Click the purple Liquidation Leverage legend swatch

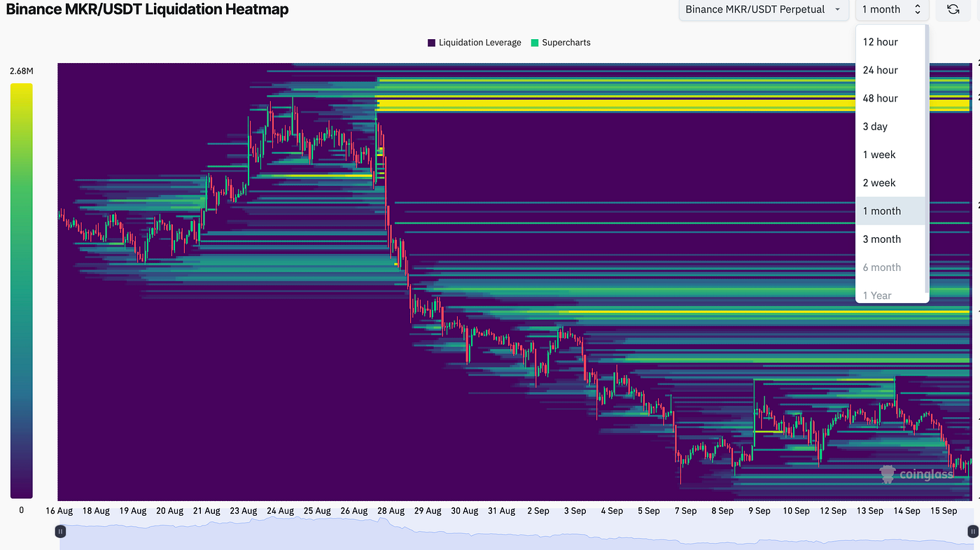pos(431,43)
